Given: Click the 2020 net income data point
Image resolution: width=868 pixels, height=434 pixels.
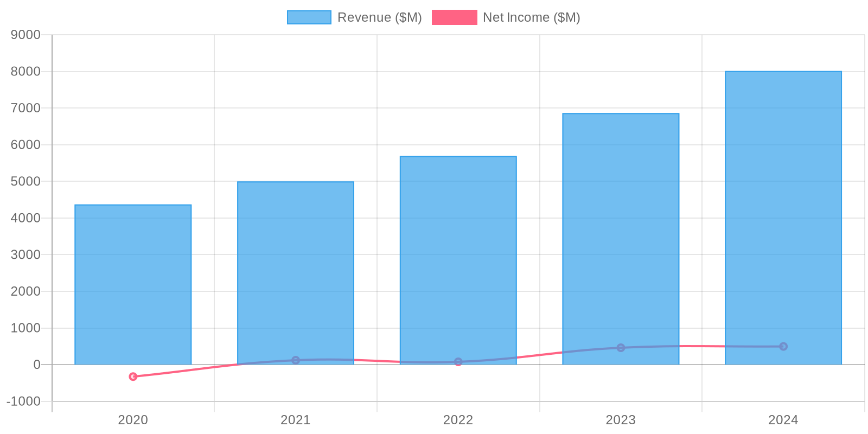Looking at the screenshot, I should [x=133, y=376].
